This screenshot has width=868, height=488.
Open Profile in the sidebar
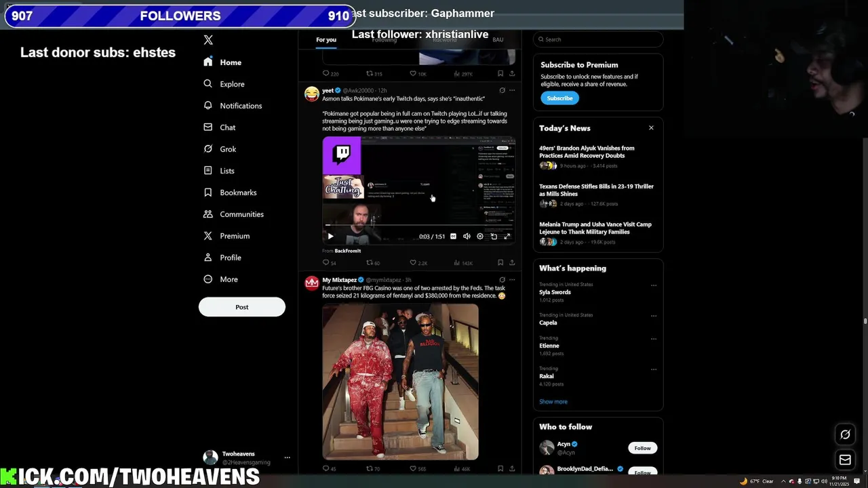(x=222, y=258)
